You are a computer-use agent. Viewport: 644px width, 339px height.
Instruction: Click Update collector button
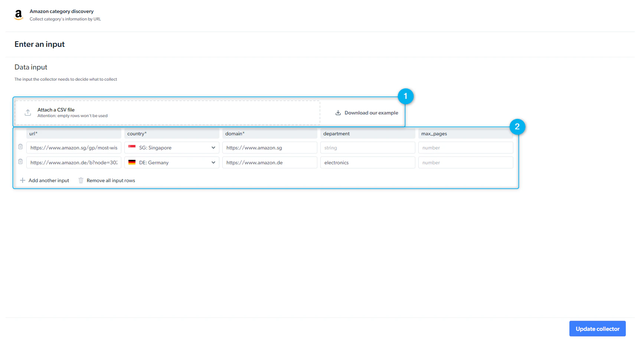(598, 329)
